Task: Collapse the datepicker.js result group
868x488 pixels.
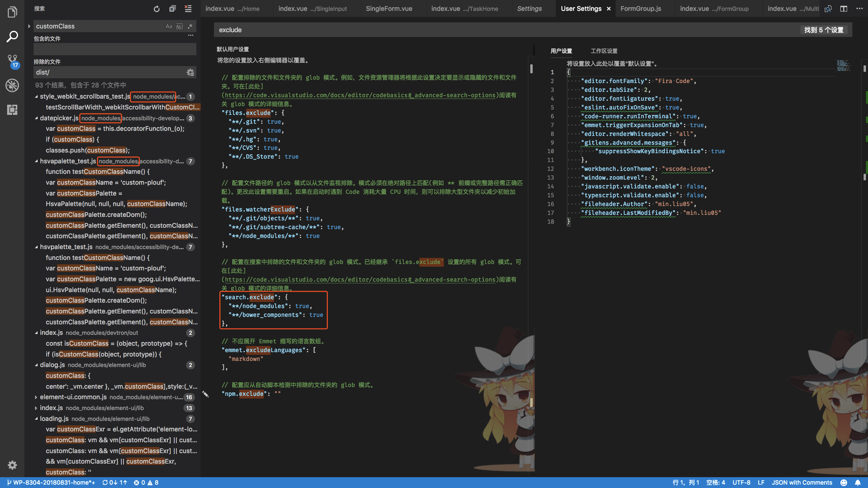Action: [x=36, y=118]
